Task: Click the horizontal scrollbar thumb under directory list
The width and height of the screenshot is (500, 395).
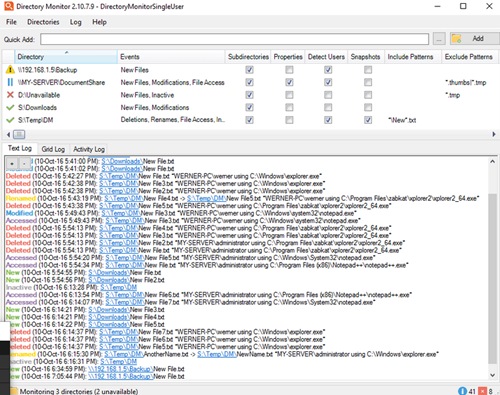Action: click(19, 134)
